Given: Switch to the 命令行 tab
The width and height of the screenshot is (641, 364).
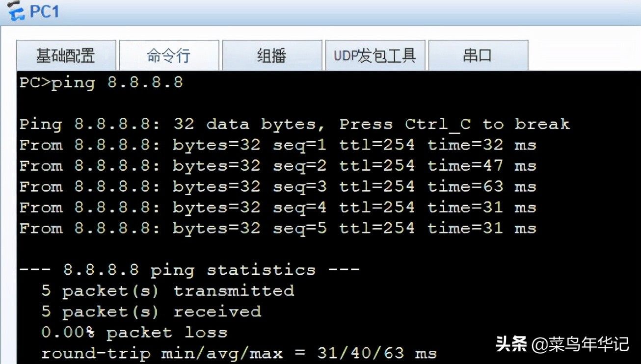Looking at the screenshot, I should (x=169, y=55).
